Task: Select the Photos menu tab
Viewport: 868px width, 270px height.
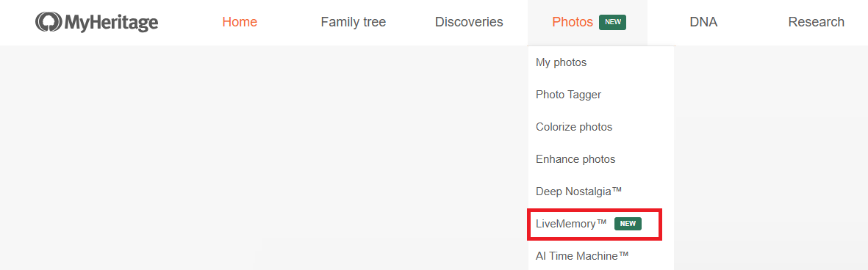Action: pyautogui.click(x=573, y=22)
